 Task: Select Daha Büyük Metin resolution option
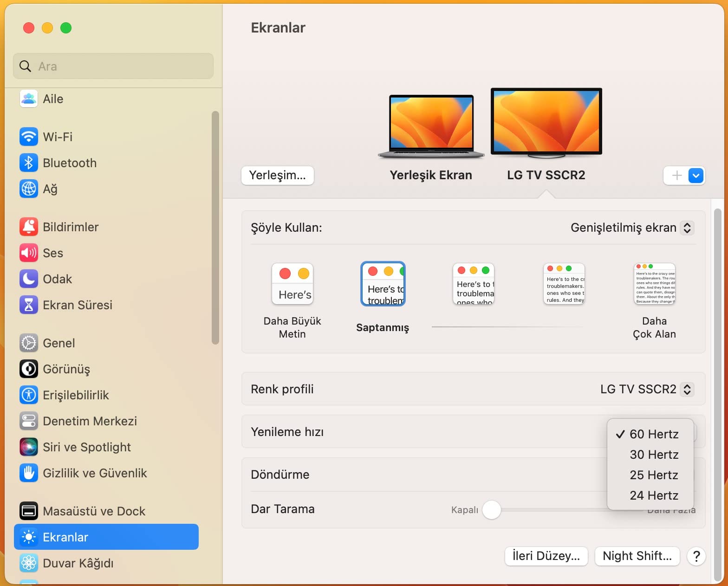tap(292, 284)
